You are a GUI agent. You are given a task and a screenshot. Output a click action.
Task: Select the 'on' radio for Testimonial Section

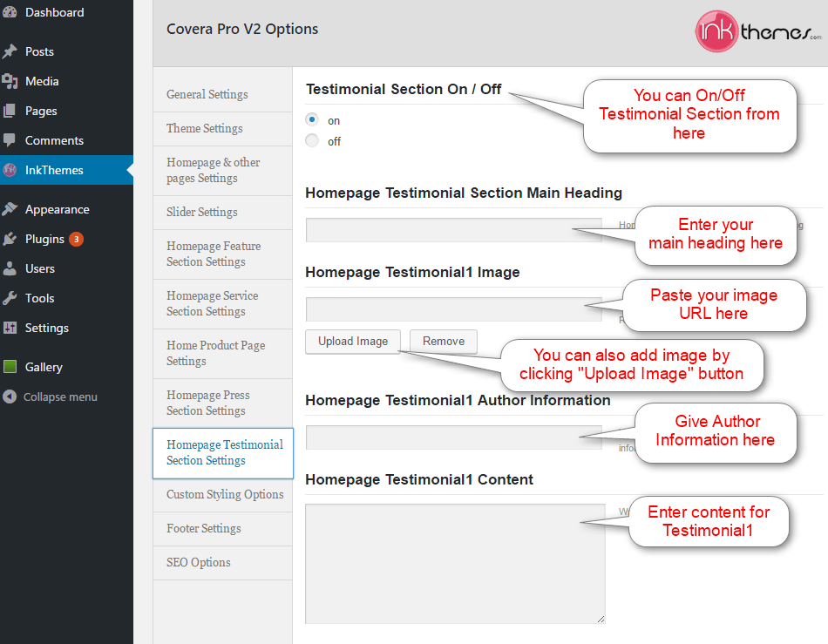(x=312, y=119)
